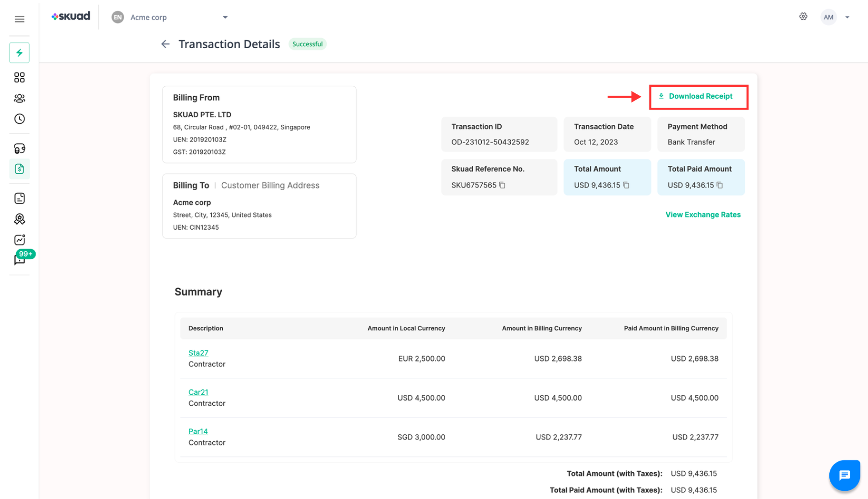Screen dimensions: 868x499
Task: Select the lightning quick actions icon in sidebar
Action: pos(19,52)
